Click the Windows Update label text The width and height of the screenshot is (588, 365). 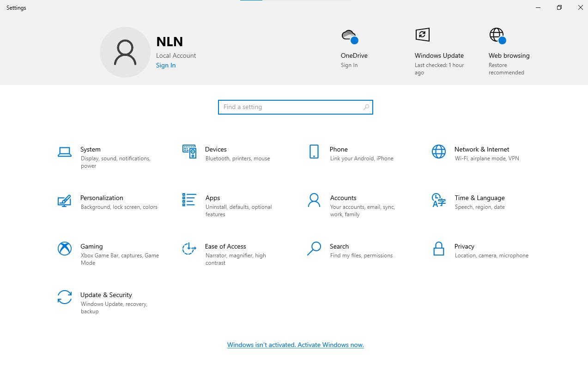439,55
